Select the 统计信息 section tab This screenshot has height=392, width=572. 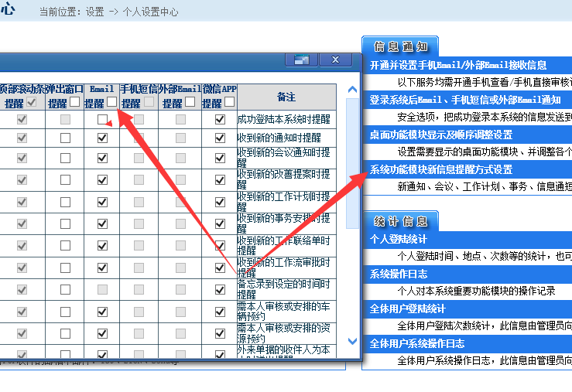click(x=400, y=221)
